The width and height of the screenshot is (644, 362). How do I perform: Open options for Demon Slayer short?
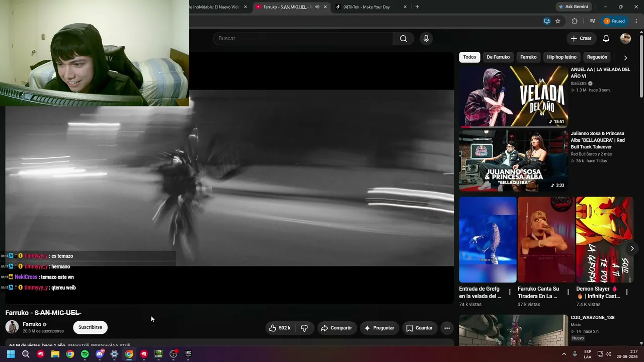(x=627, y=292)
